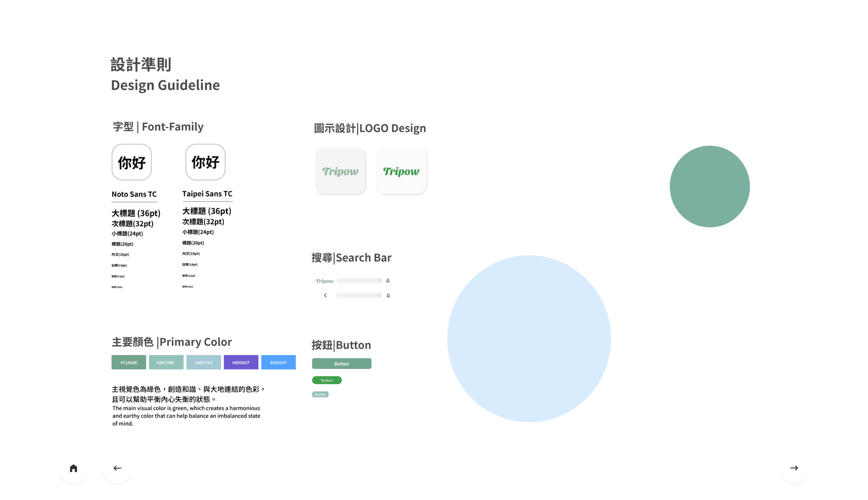The width and height of the screenshot is (868, 500).
Task: Select the bright green Tripow logo tile
Action: [x=401, y=171]
